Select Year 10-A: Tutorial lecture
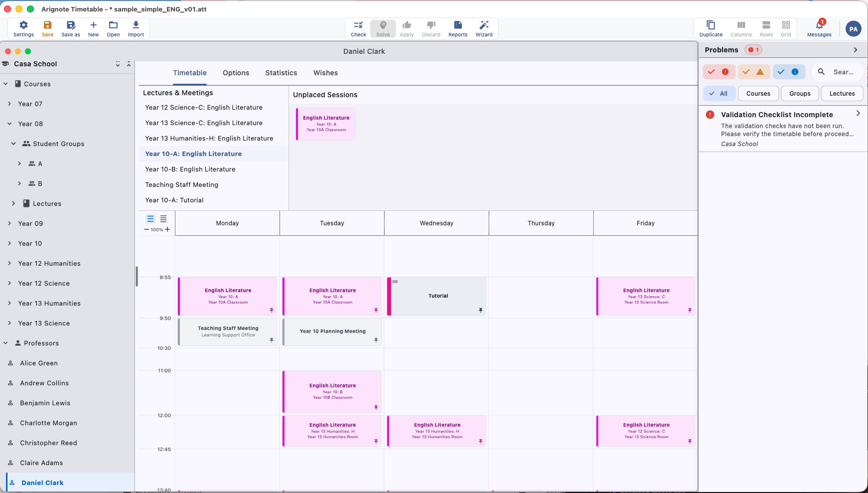 214,200
